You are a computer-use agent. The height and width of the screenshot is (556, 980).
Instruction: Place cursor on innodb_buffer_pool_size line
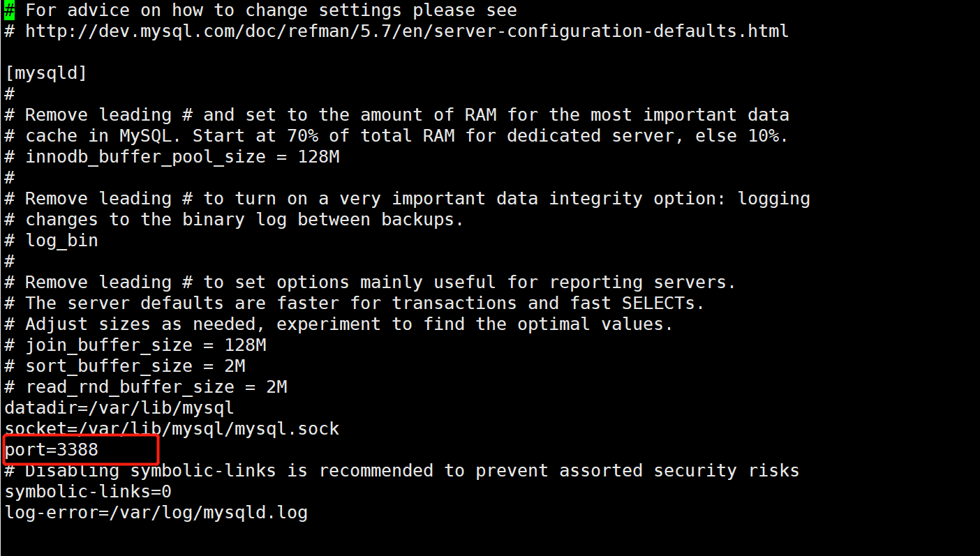(182, 157)
